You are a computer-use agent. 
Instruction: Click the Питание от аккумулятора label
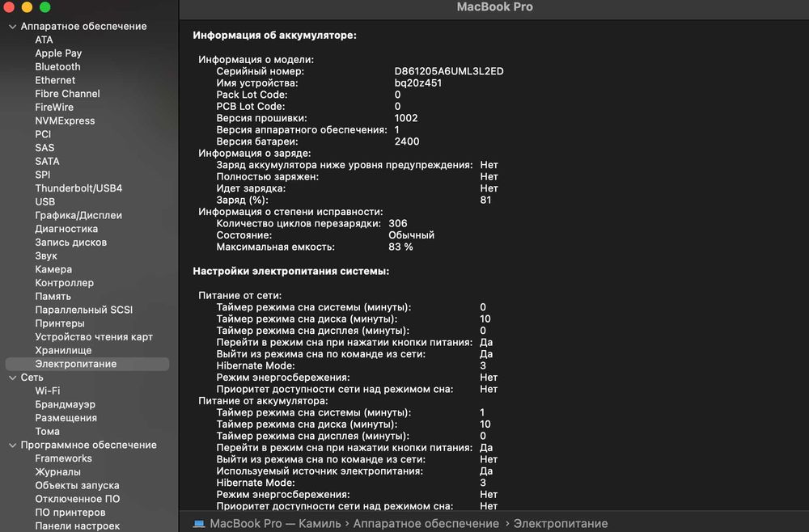click(263, 400)
